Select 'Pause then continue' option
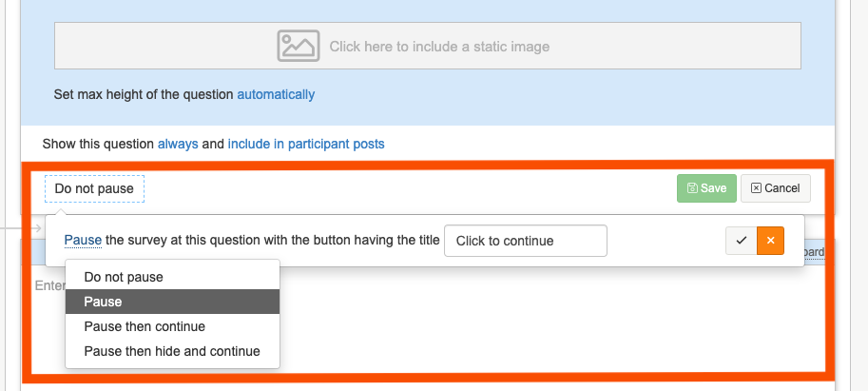 (145, 326)
